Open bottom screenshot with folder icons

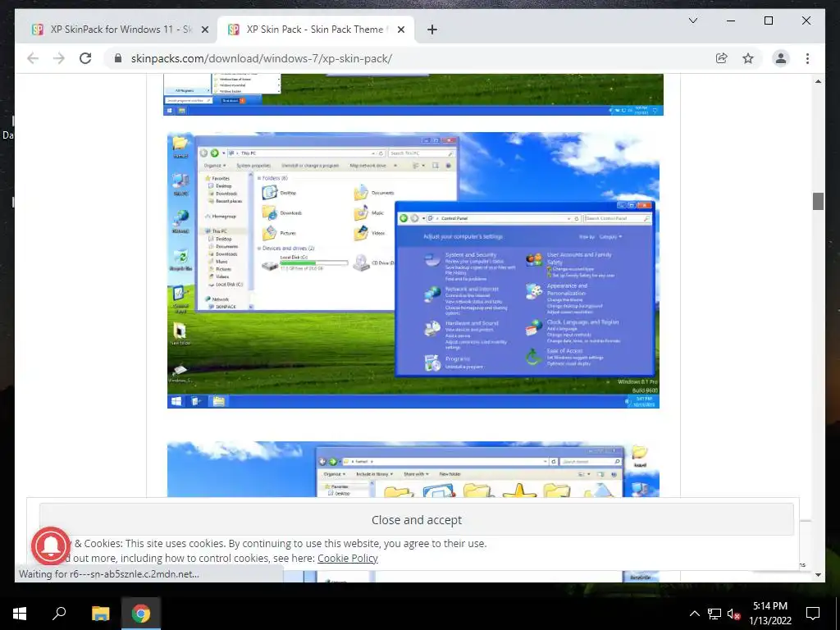(x=413, y=469)
